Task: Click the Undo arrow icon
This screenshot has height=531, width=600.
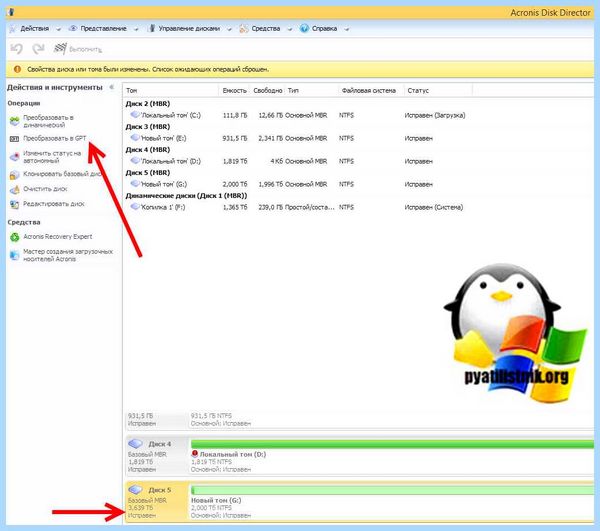Action: point(16,49)
